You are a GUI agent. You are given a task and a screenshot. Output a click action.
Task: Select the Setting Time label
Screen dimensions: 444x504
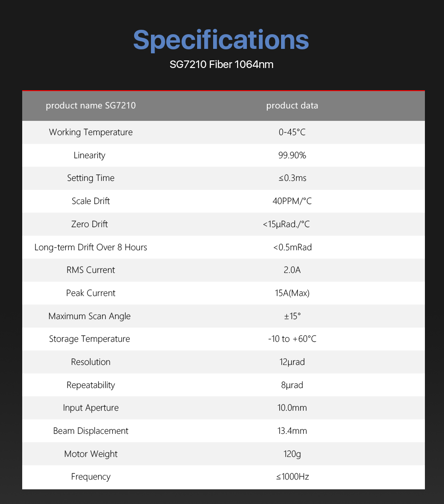pos(91,178)
